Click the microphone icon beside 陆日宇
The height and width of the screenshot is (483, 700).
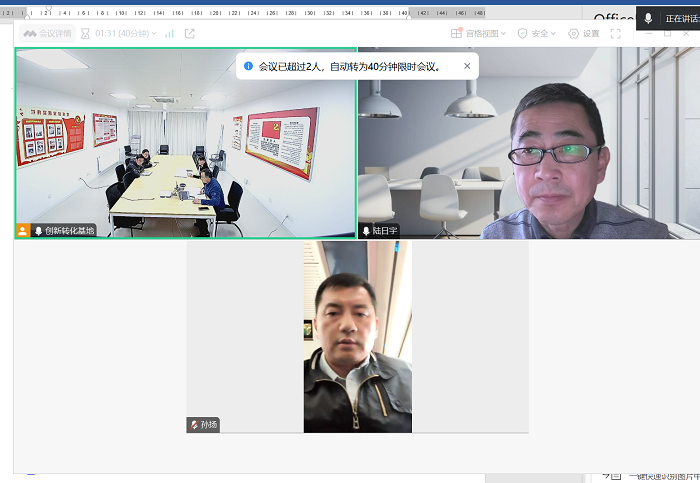tap(366, 231)
